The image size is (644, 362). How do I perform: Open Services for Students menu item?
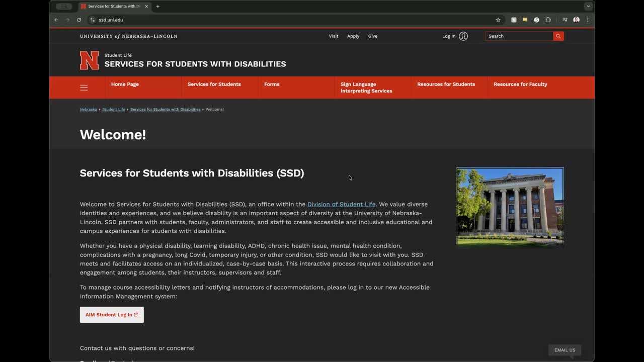point(214,84)
